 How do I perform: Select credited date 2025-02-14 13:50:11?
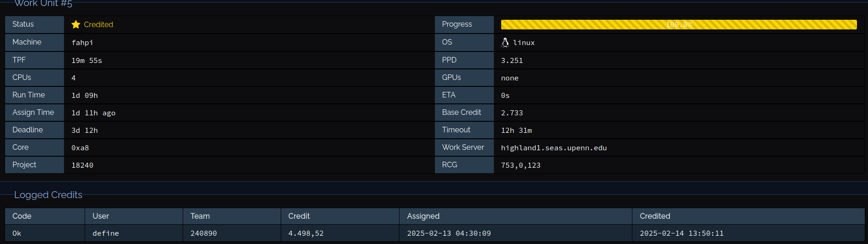pos(682,233)
